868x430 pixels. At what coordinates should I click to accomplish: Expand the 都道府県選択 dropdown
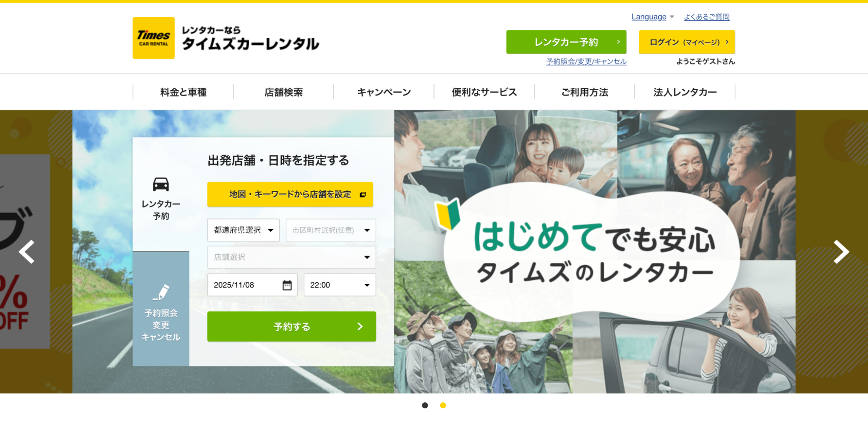point(243,230)
